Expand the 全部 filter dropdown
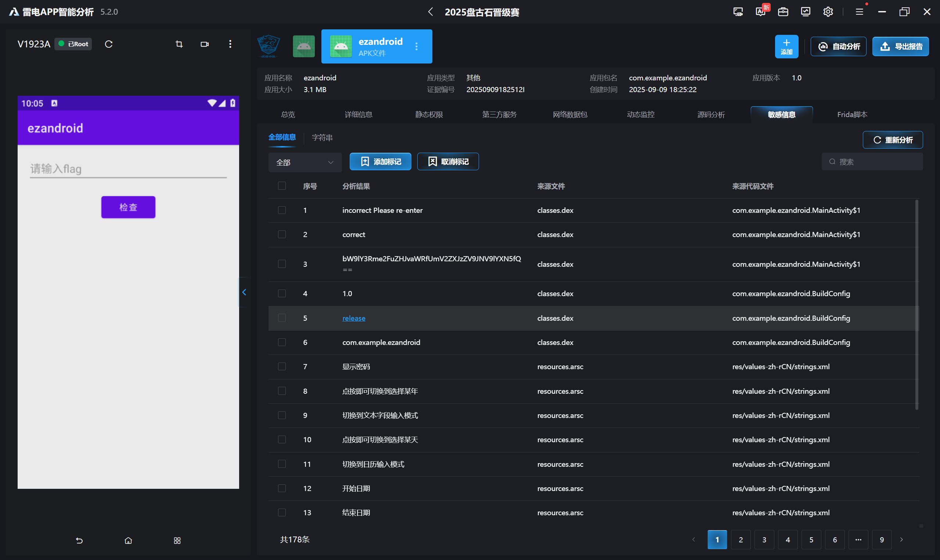 [x=305, y=162]
